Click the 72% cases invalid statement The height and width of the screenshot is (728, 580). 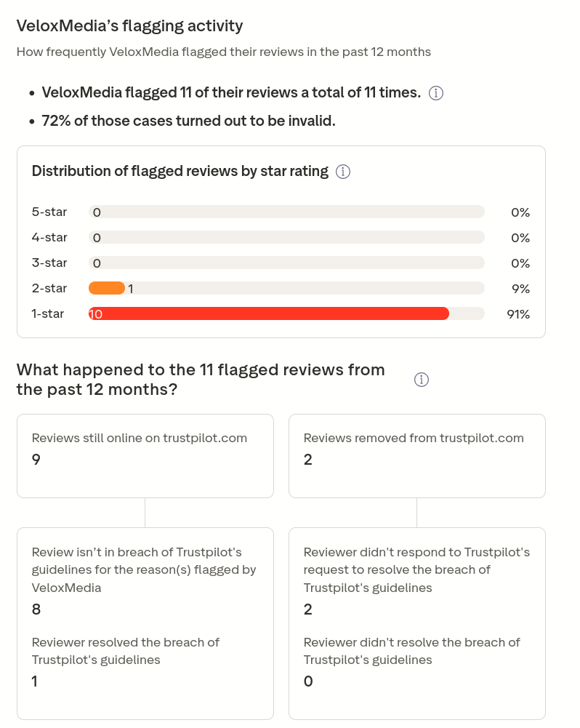[188, 121]
